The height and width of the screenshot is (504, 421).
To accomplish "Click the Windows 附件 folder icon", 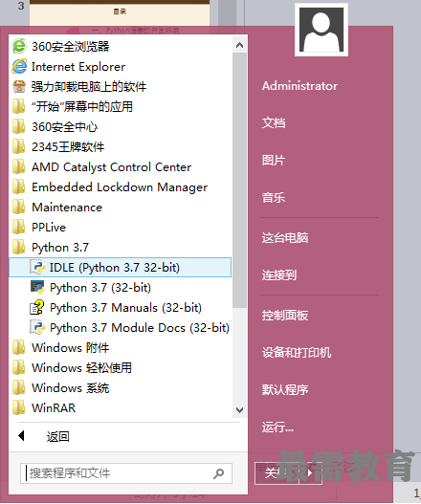I will click(x=18, y=347).
